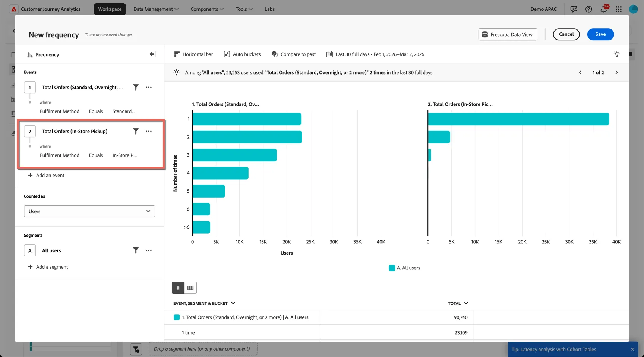Click the Save button
644x357 pixels.
click(600, 34)
